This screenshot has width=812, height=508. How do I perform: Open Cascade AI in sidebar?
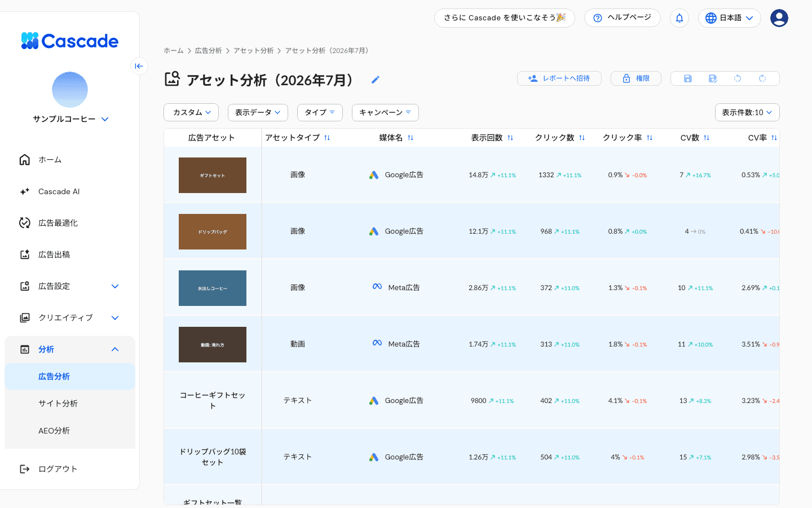pyautogui.click(x=70, y=191)
